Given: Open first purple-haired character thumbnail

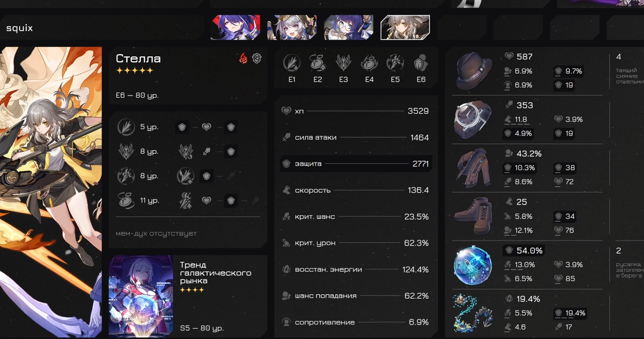Looking at the screenshot, I should pyautogui.click(x=235, y=28).
